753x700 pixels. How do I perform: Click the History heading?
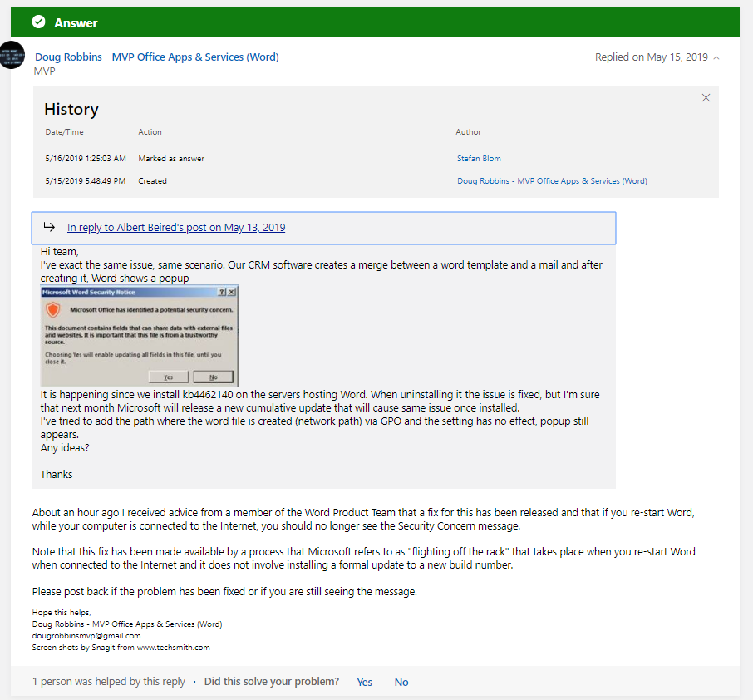pos(71,110)
